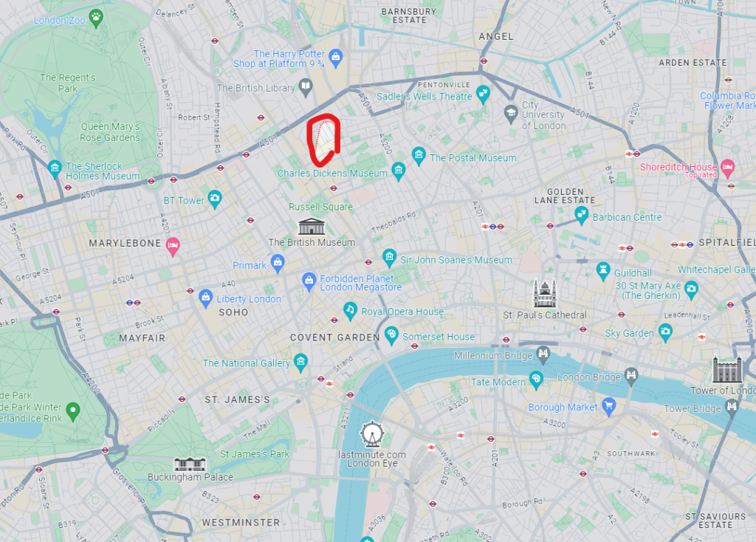
Task: Click the Buckingham Palace landmark icon
Action: (190, 464)
